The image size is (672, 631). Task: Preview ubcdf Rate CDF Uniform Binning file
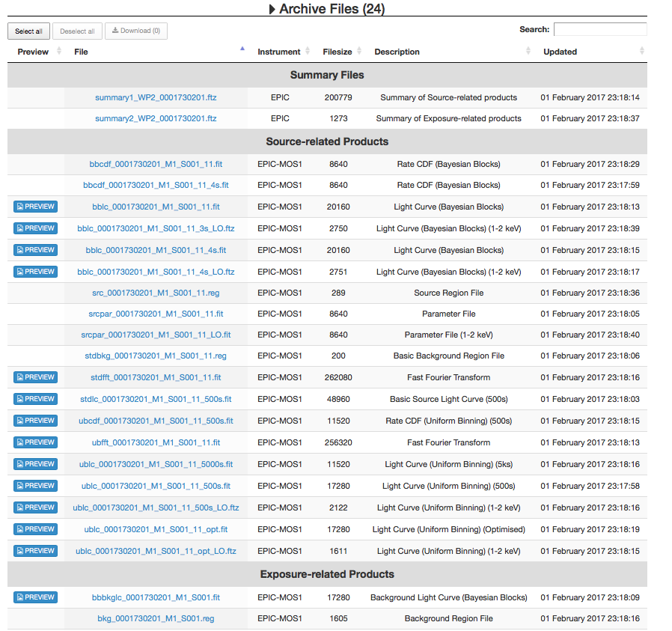click(x=35, y=421)
